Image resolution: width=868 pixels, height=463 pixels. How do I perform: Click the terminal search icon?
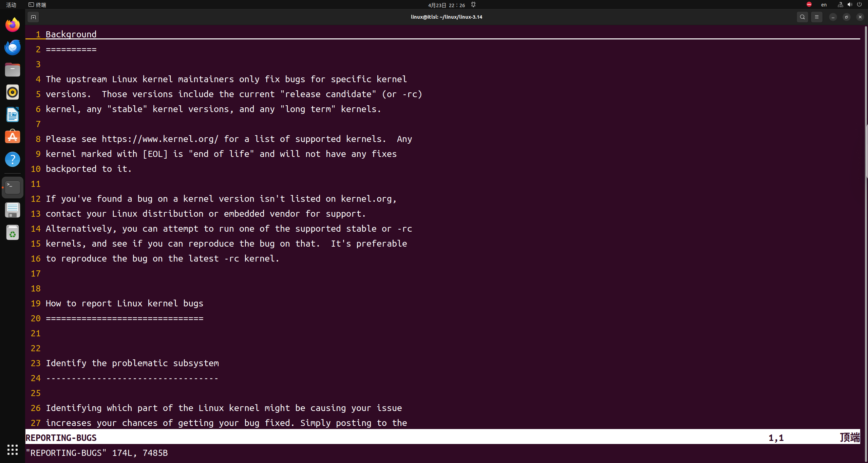pyautogui.click(x=802, y=17)
